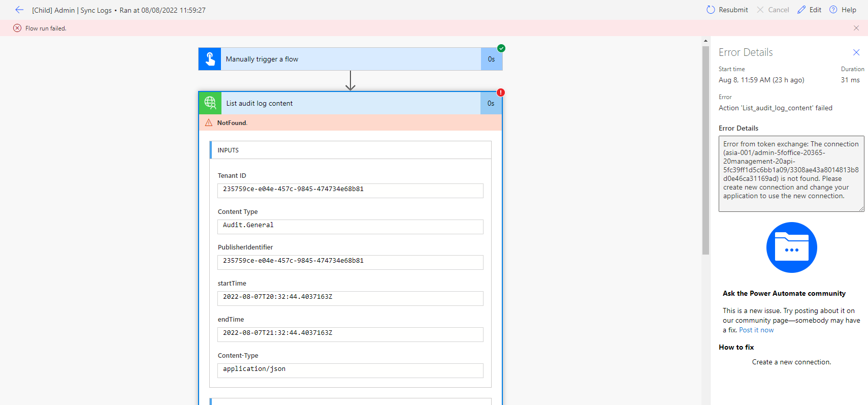The image size is (868, 405).
Task: Click the endTime value field
Action: [x=350, y=334]
